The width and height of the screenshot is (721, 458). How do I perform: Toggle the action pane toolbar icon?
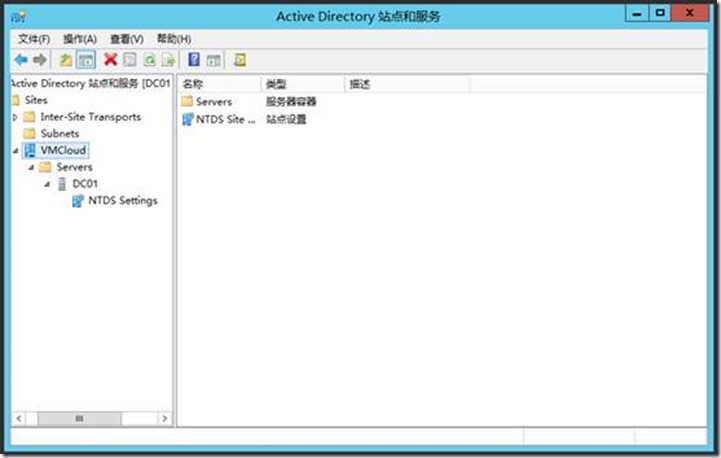click(x=213, y=60)
